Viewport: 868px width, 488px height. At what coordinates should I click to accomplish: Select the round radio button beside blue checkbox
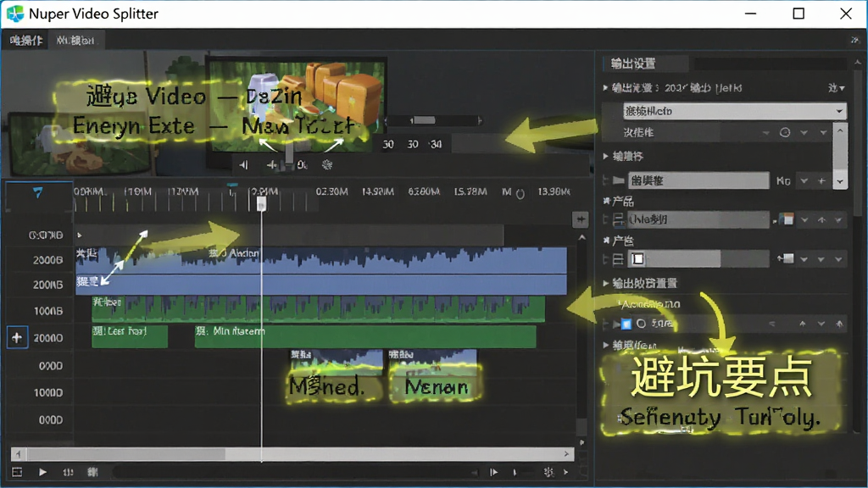[641, 324]
